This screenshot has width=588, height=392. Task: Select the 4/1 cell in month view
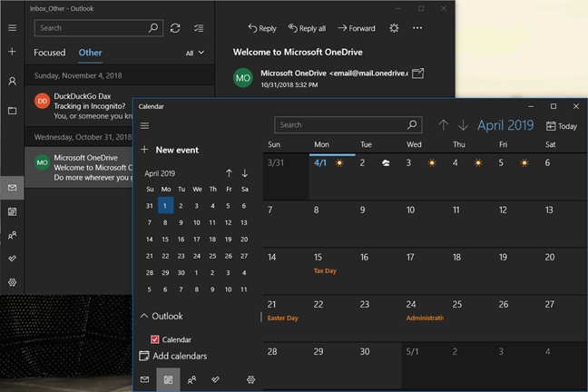click(x=332, y=176)
